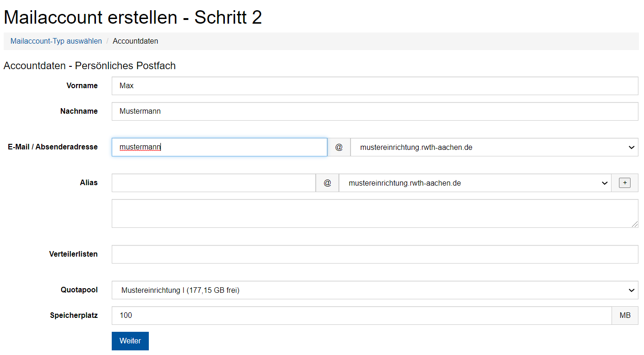Screen dimensions: 644x355
Task: Click the Accountdaten breadcrumb item
Action: 135,41
